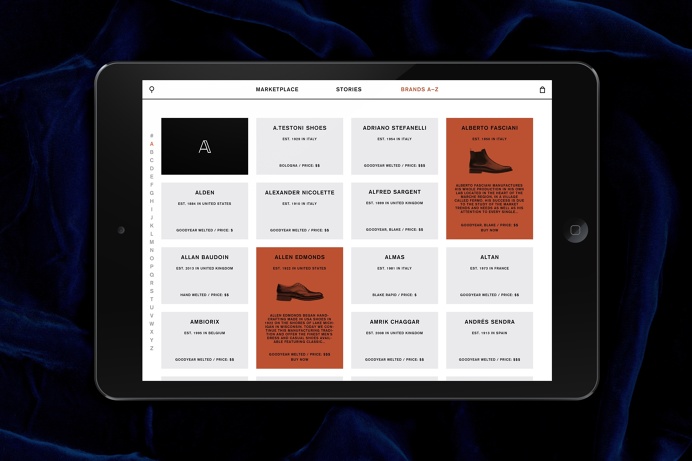This screenshot has width=692, height=461.
Task: Jump to letter O in alphabet index
Action: coord(151,259)
